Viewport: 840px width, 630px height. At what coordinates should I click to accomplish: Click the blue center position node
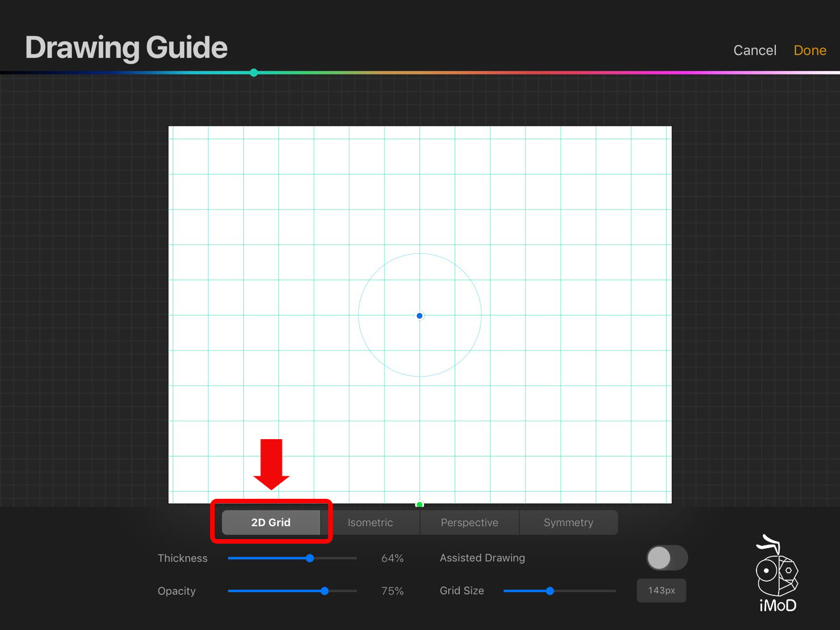tap(420, 316)
